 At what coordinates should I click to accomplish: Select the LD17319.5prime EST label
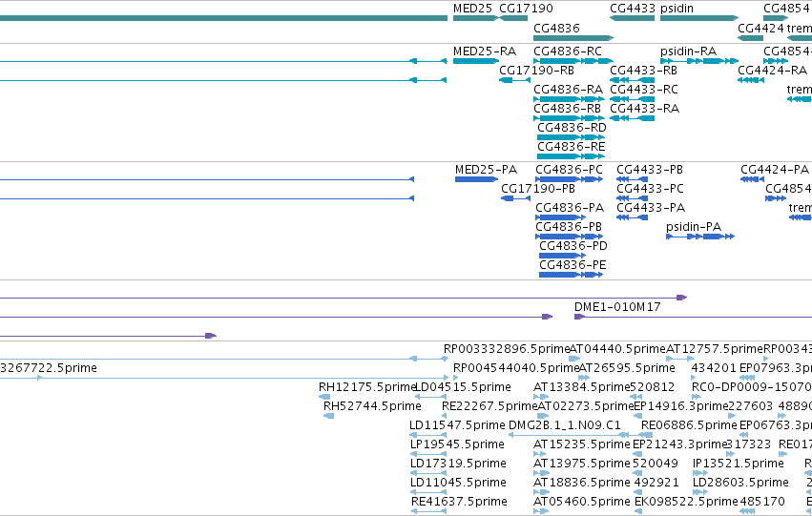458,464
